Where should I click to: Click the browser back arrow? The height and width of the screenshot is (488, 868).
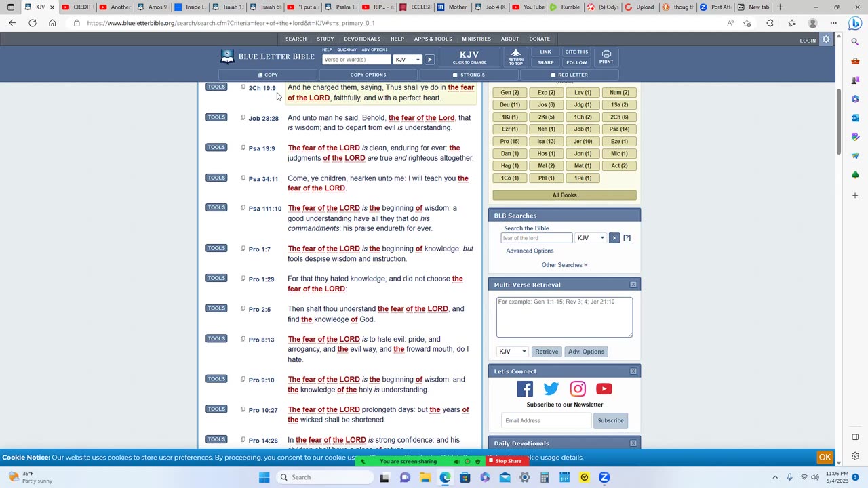(x=12, y=23)
